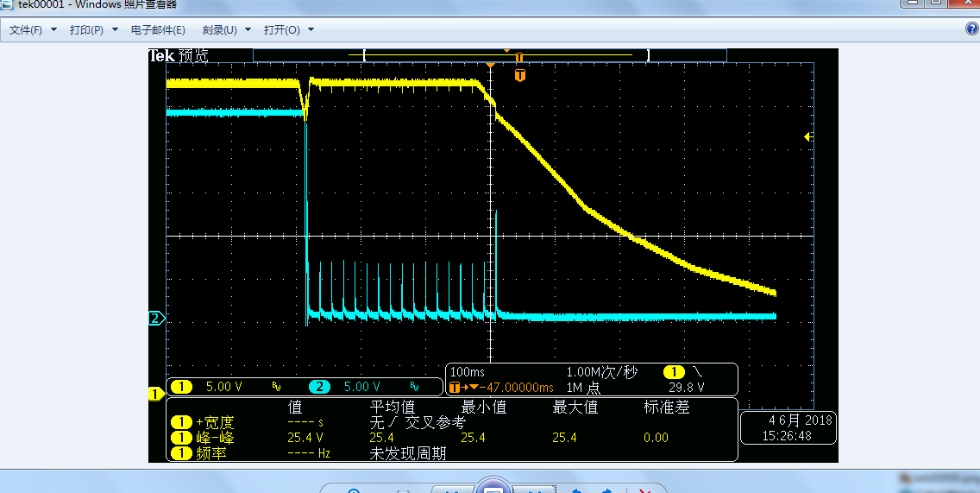This screenshot has width=980, height=493.
Task: Delete the photo with the red X
Action: tap(645, 490)
